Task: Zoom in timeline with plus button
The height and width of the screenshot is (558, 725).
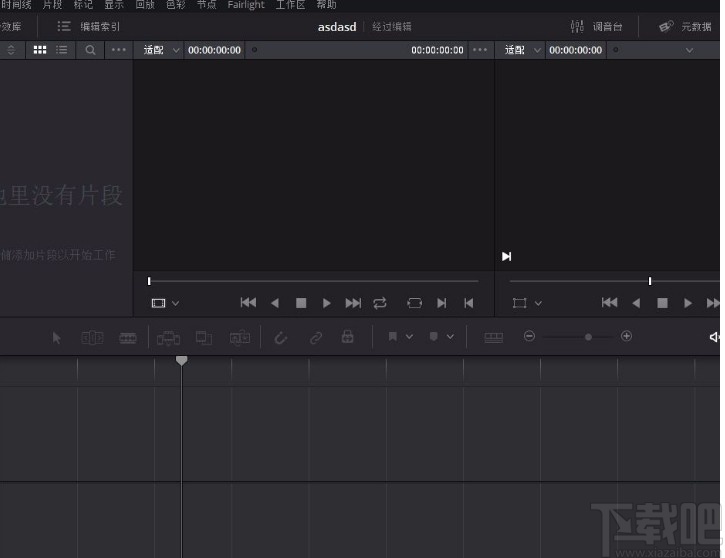Action: pyautogui.click(x=627, y=336)
